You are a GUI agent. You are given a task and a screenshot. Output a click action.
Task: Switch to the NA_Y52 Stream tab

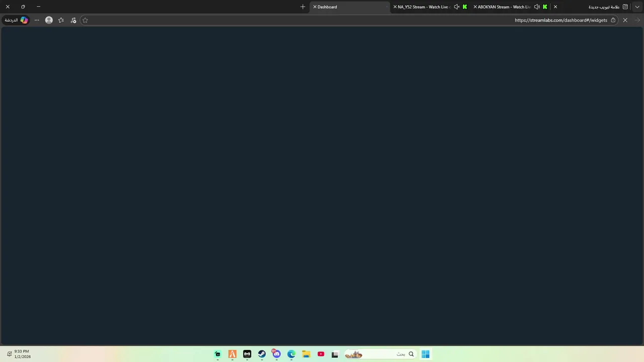tap(430, 7)
